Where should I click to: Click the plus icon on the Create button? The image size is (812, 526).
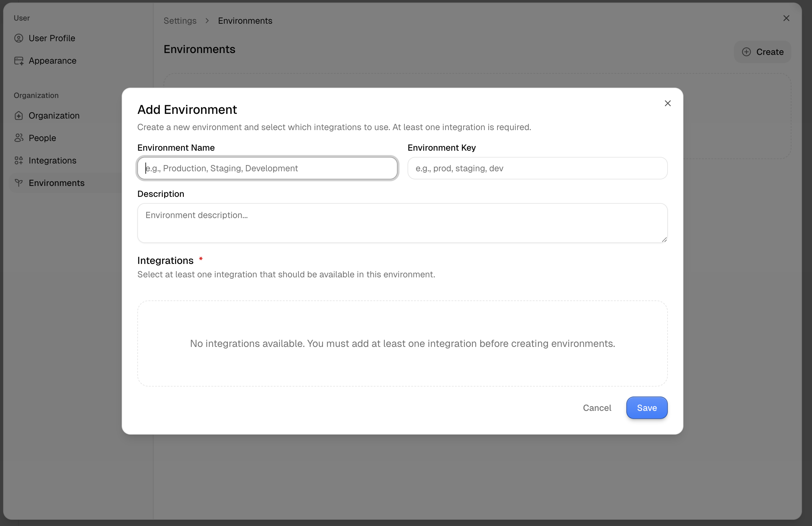tap(746, 52)
